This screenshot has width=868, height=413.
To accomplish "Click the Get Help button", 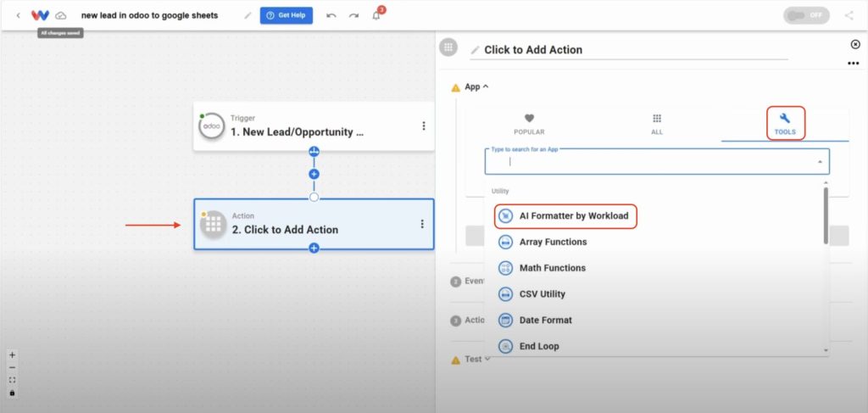I will tap(287, 15).
